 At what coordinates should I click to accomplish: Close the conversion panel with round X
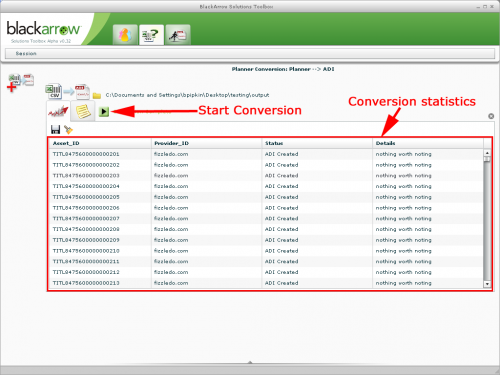tap(491, 116)
